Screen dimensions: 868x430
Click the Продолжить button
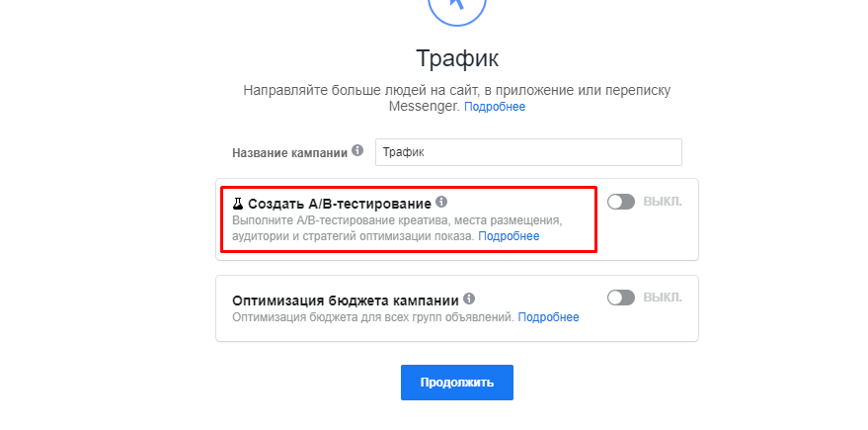pos(456,383)
